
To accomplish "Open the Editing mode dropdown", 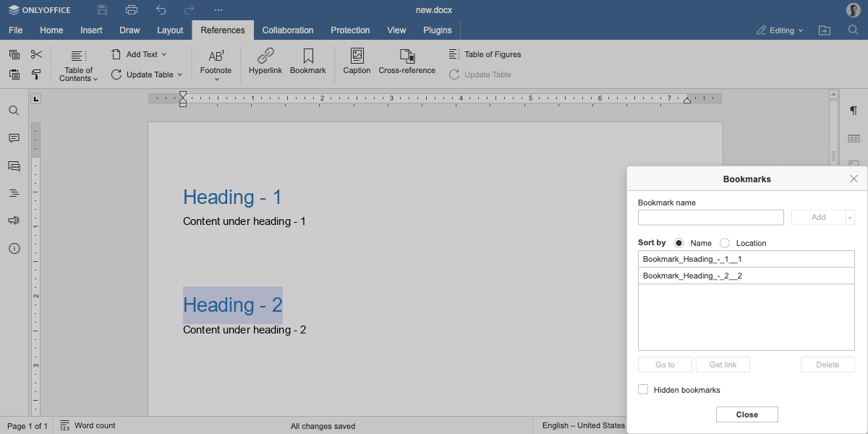I will coord(780,30).
